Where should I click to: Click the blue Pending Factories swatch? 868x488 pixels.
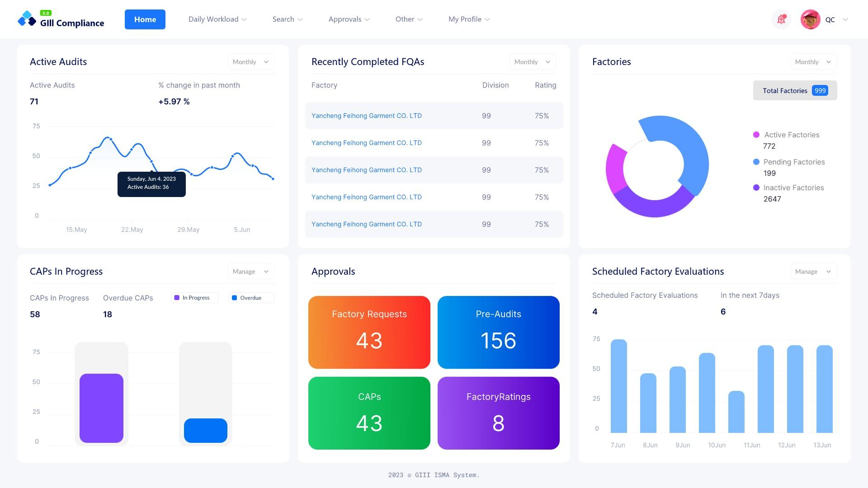(756, 162)
